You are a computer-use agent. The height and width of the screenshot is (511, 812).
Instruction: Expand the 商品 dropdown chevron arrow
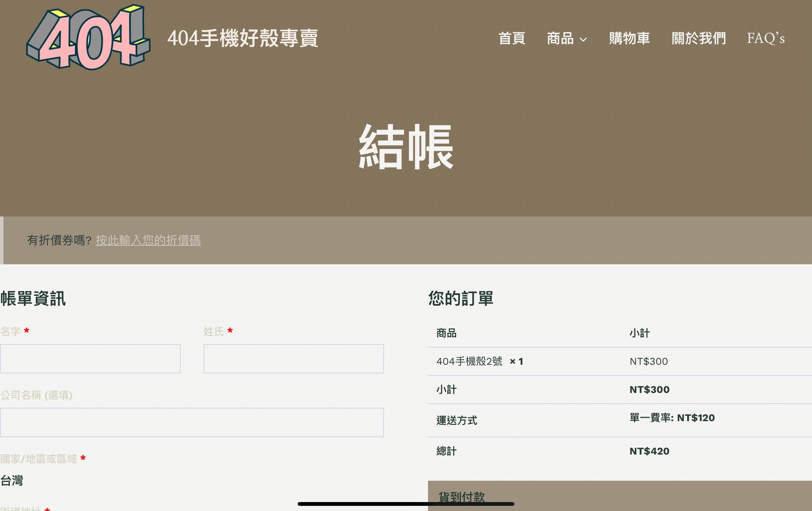coord(583,40)
